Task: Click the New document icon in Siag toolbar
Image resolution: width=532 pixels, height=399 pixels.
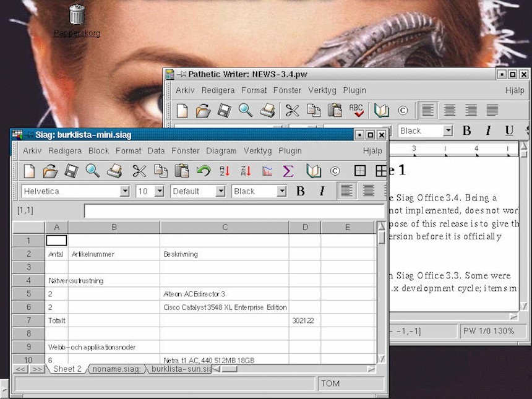Action: click(x=29, y=171)
